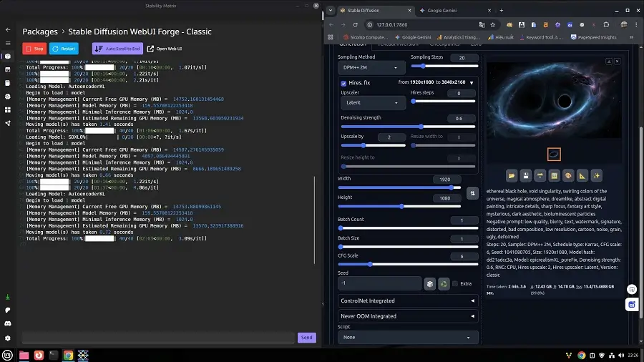Click the Seed input field

[379, 283]
